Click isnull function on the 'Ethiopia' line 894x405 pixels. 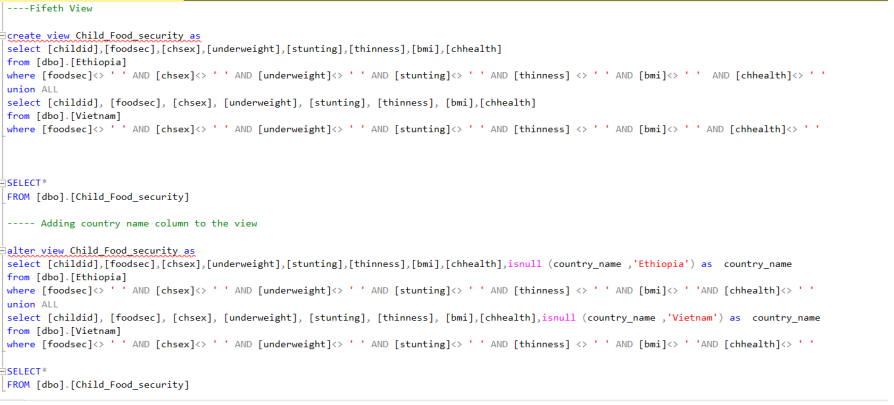[x=525, y=264]
